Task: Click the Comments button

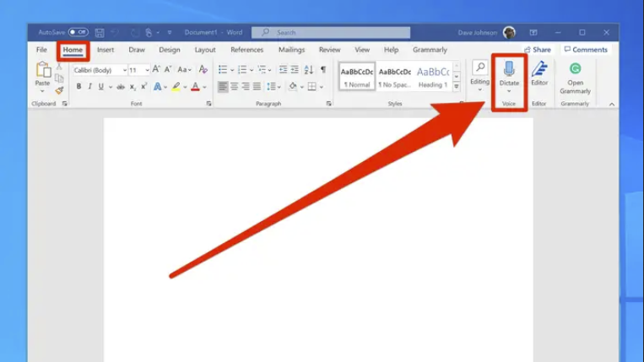Action: [x=586, y=50]
